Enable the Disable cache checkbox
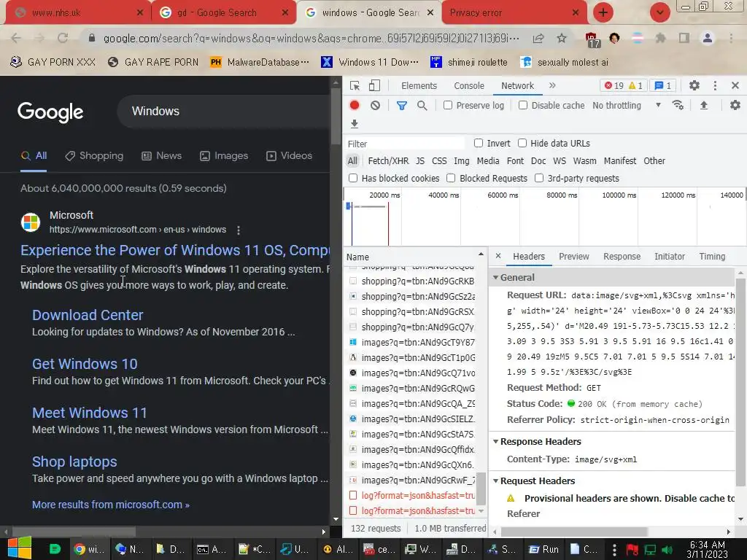 tap(523, 105)
